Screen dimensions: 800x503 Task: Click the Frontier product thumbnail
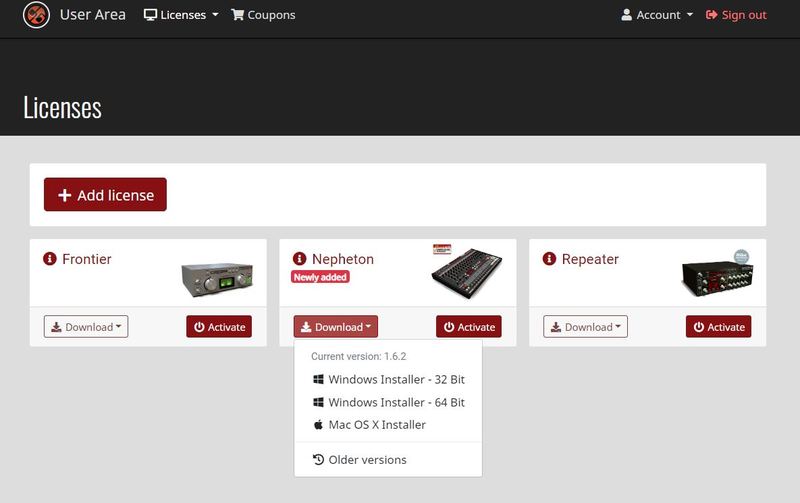(217, 279)
